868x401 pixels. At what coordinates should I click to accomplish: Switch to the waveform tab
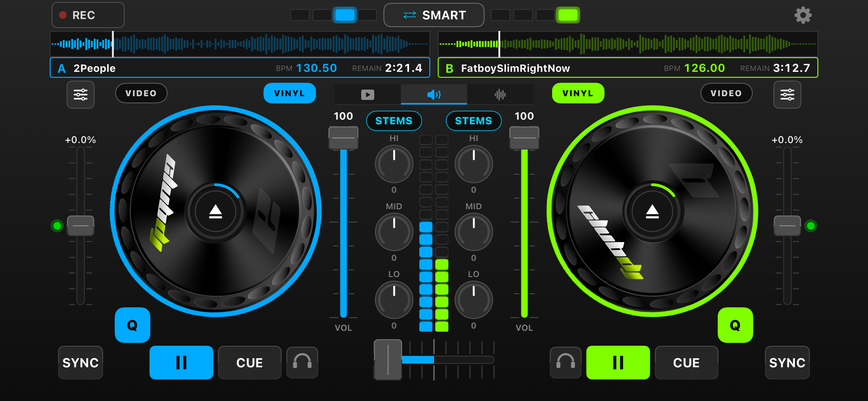point(500,95)
